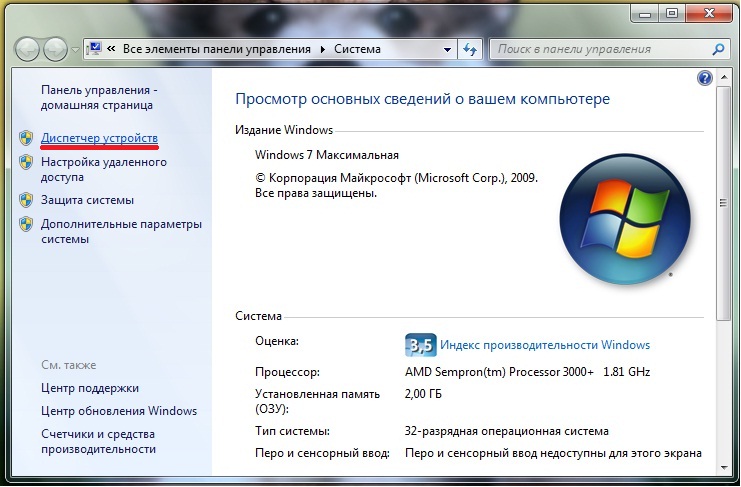Image resolution: width=741 pixels, height=487 pixels.
Task: Click the 'Тип системы:' label
Action: (x=293, y=431)
